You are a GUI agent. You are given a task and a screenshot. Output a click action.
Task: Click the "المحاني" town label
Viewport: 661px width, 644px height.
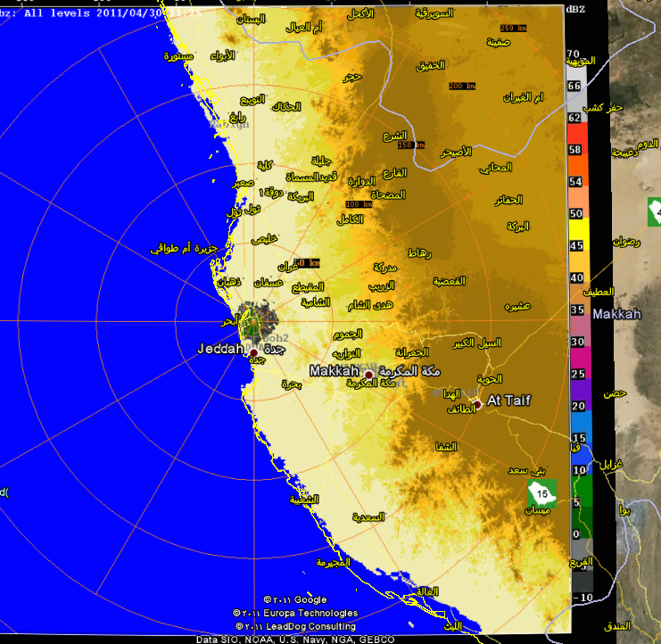pos(496,168)
